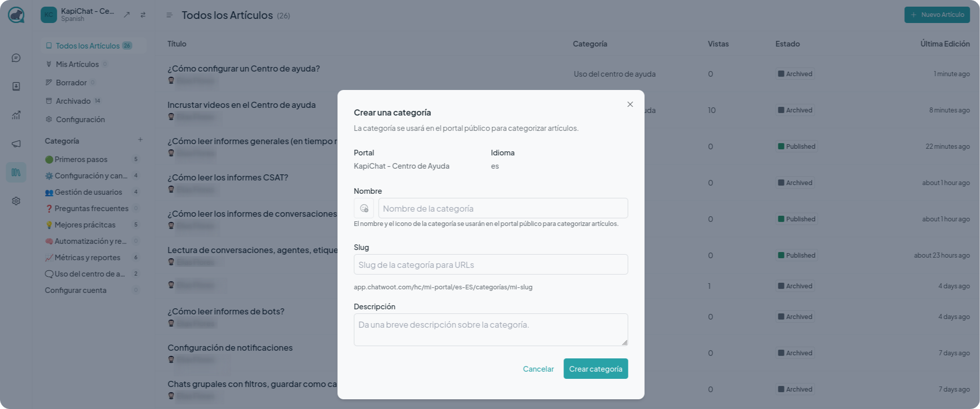Open Conversations icon in left sidebar
Viewport: 980px width, 409px height.
tap(16, 58)
